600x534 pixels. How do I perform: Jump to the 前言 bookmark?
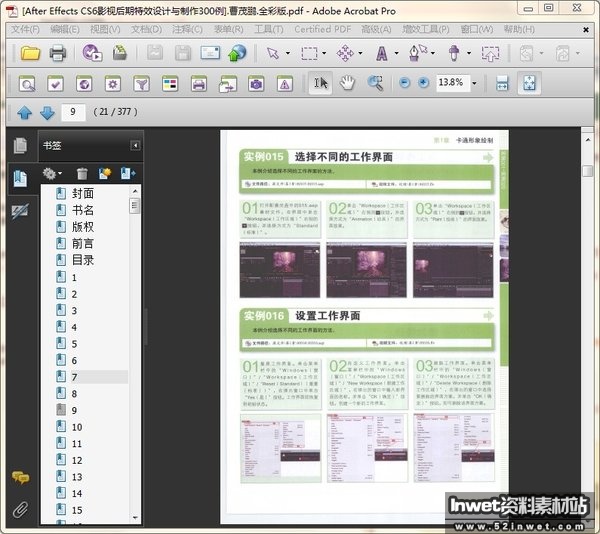(x=83, y=244)
